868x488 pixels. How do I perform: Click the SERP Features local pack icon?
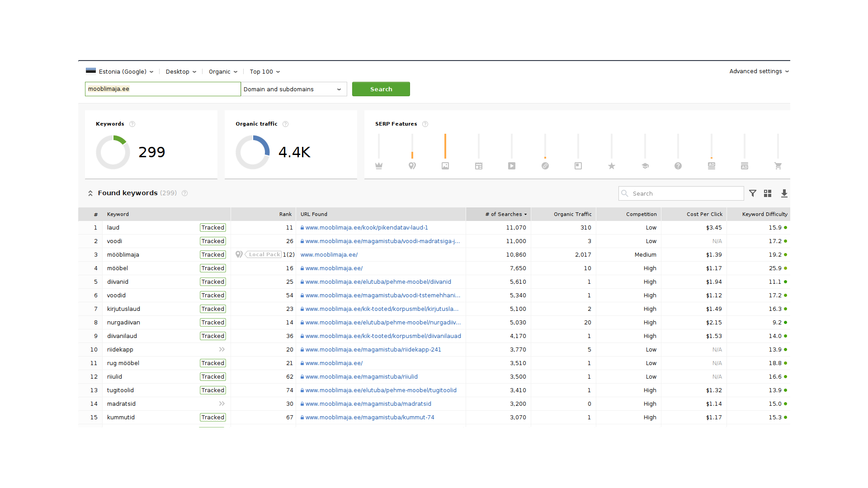(412, 166)
